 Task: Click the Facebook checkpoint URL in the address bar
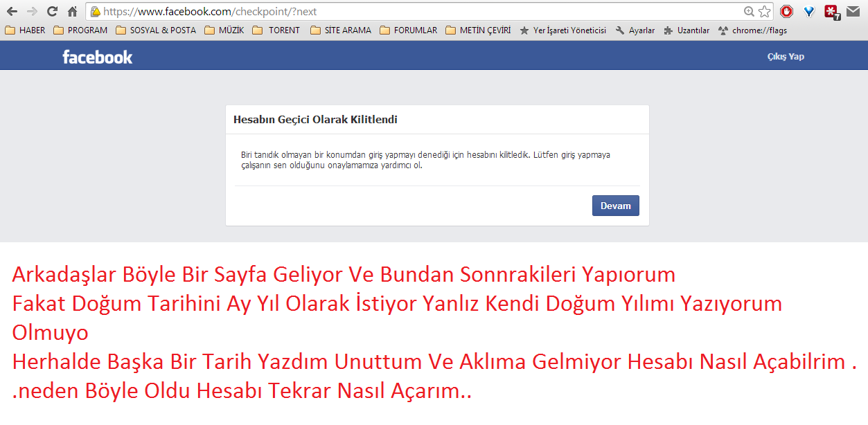[x=210, y=12]
